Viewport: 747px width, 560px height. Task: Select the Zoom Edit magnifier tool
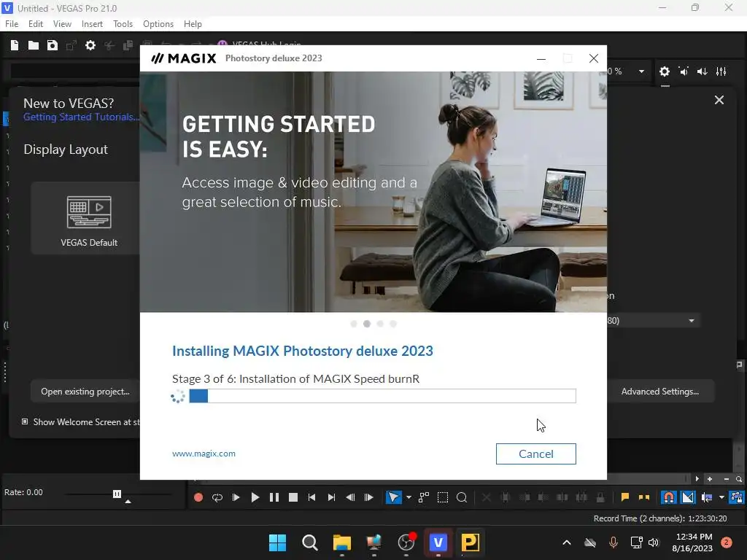coord(462,497)
